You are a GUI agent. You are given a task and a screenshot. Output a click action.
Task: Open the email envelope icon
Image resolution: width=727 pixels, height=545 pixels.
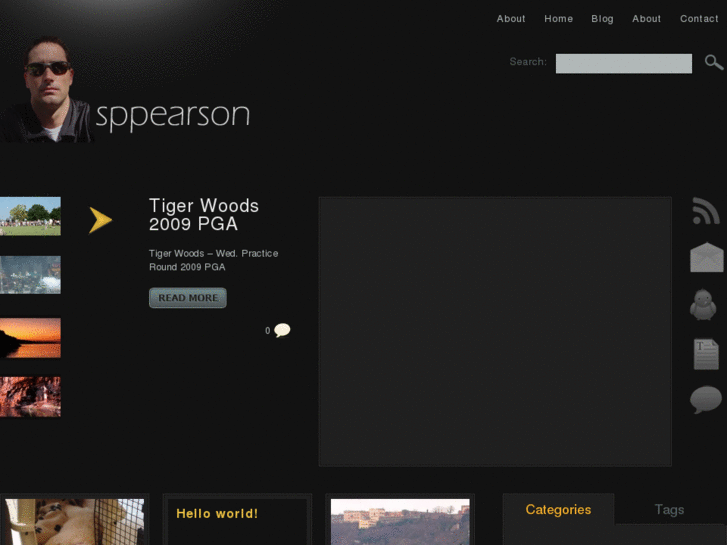[x=707, y=257]
